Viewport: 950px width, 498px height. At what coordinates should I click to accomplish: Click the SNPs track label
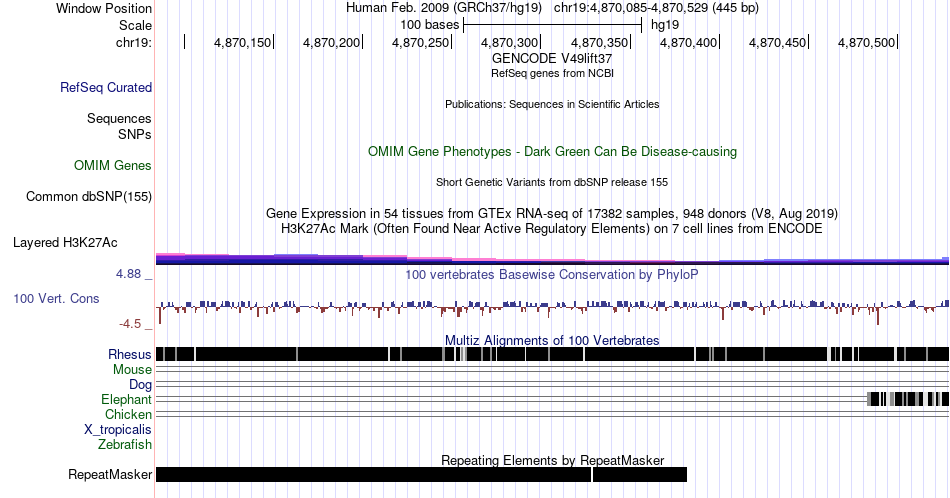[x=135, y=134]
